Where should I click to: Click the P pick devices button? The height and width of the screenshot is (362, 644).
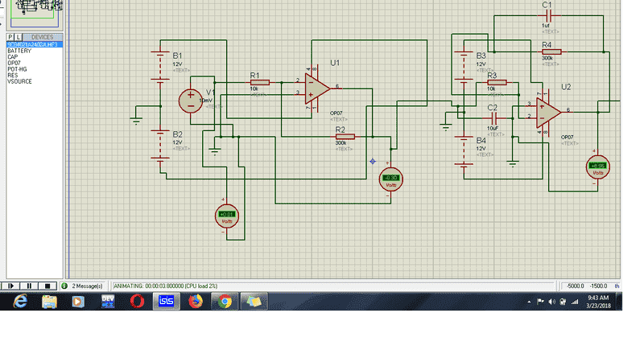[10, 37]
